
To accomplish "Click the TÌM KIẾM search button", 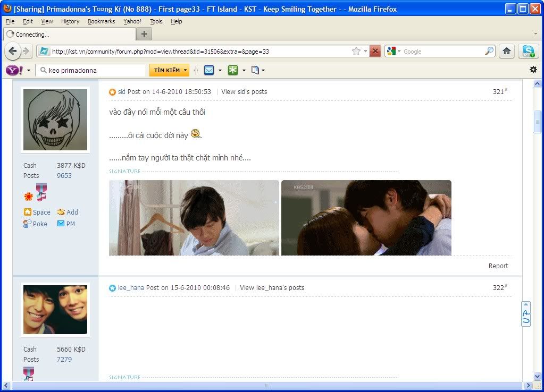I will (x=167, y=70).
